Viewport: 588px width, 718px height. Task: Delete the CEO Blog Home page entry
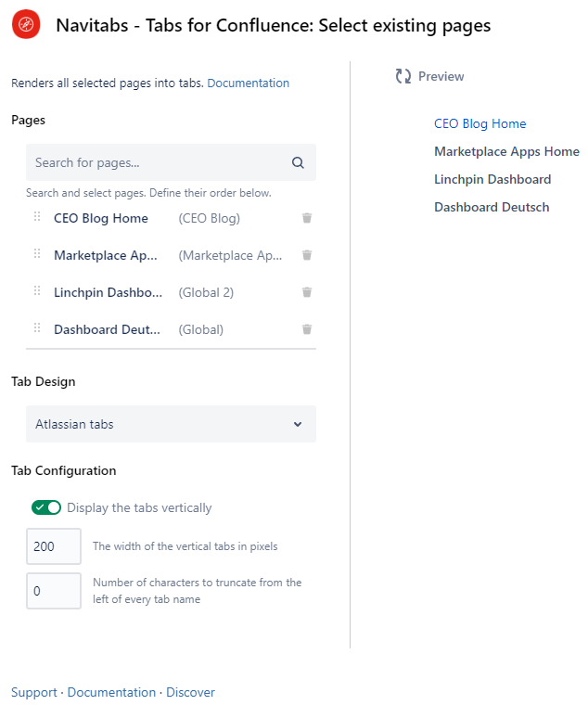click(307, 218)
